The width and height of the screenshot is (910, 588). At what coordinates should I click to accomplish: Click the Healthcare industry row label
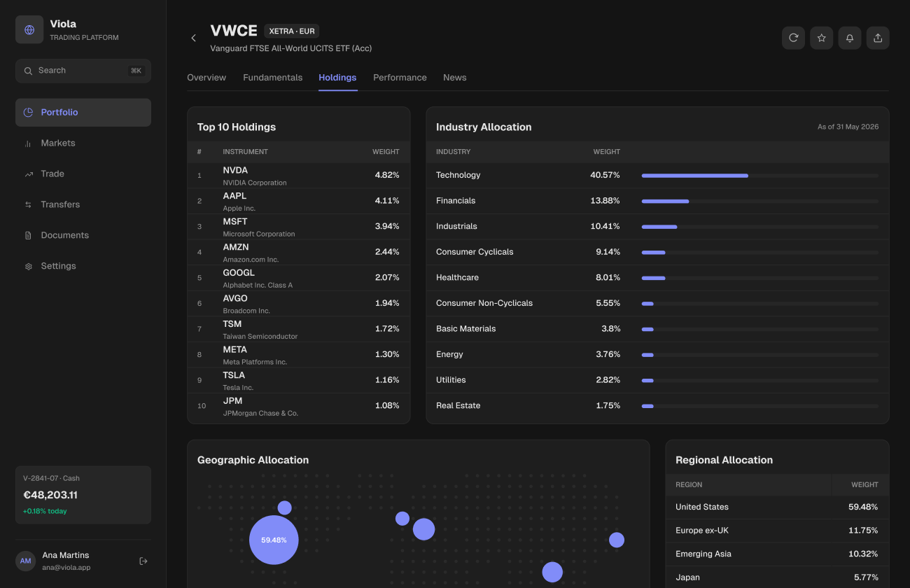(457, 278)
